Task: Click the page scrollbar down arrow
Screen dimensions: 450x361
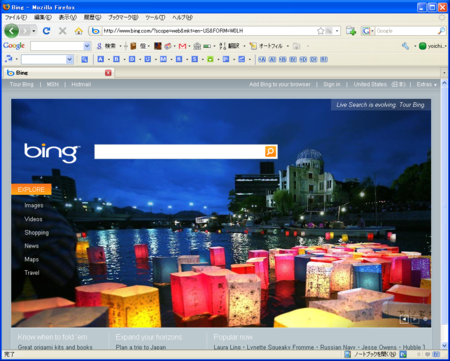Action: (444, 346)
